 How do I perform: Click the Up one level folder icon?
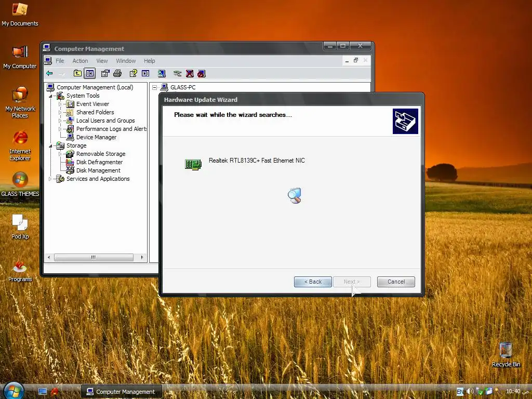point(77,73)
